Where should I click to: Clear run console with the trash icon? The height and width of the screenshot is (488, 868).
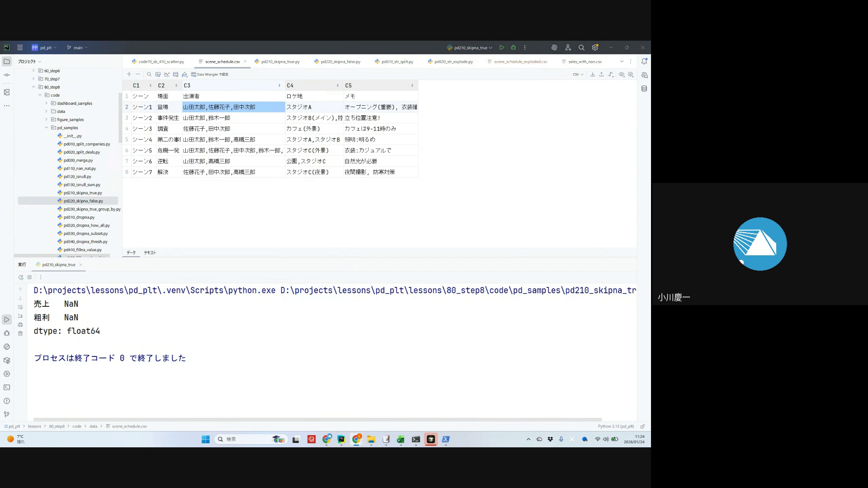tap(20, 333)
